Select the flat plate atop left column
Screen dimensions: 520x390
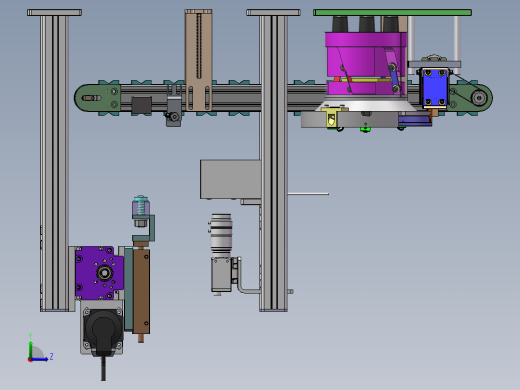pyautogui.click(x=54, y=13)
